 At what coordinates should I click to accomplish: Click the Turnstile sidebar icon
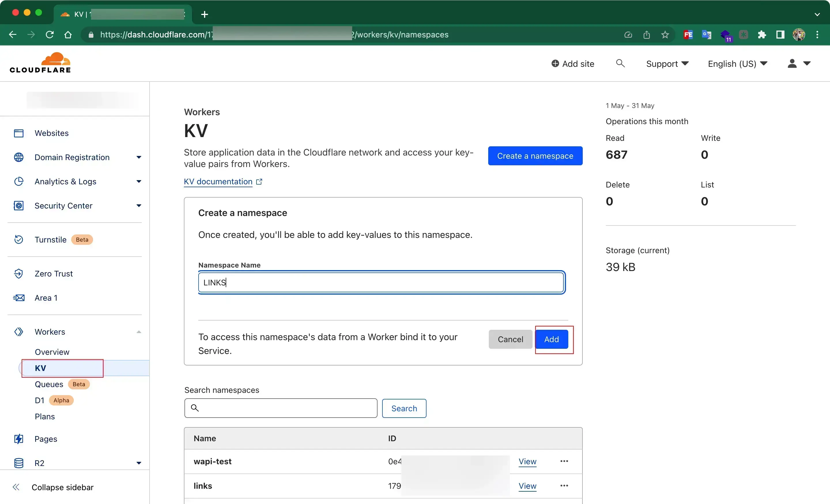point(18,239)
